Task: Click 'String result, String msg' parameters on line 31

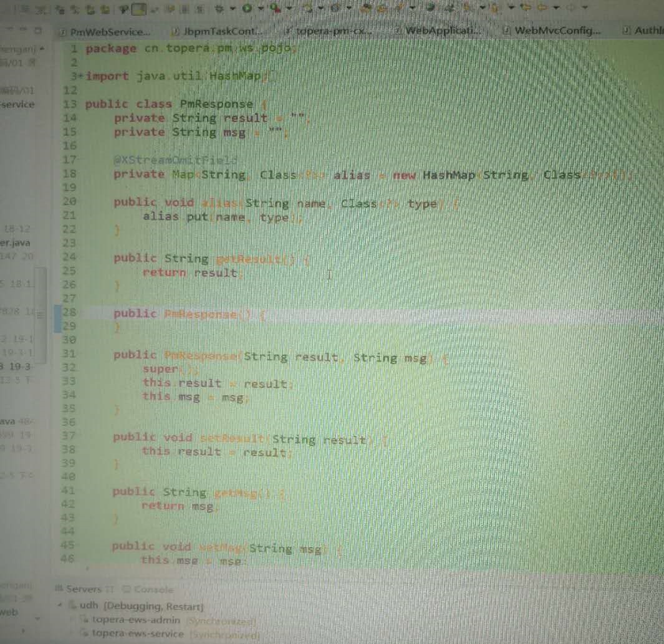Action: (x=335, y=357)
